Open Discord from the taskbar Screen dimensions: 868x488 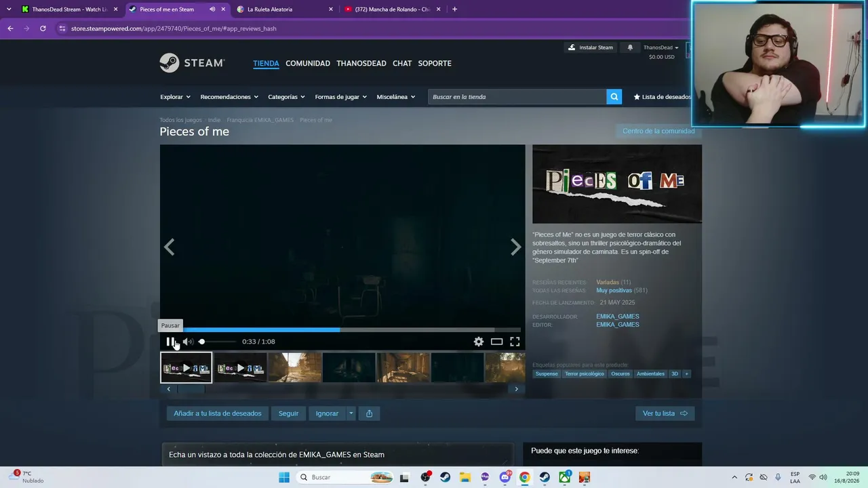[505, 477]
